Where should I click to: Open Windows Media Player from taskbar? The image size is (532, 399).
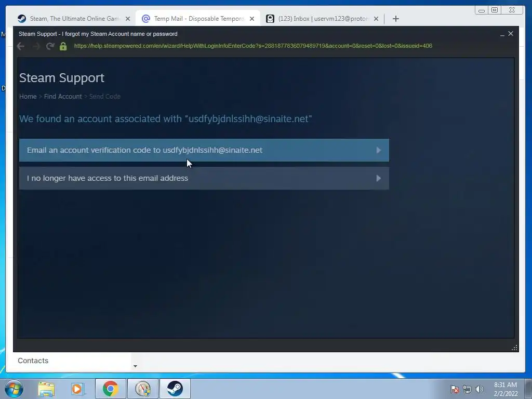coord(78,389)
